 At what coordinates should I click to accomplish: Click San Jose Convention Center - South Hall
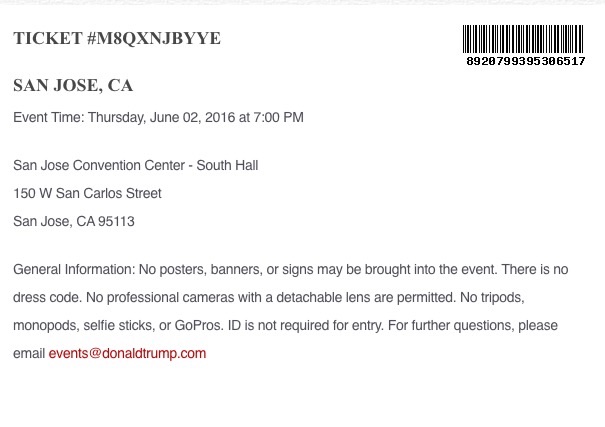click(135, 165)
